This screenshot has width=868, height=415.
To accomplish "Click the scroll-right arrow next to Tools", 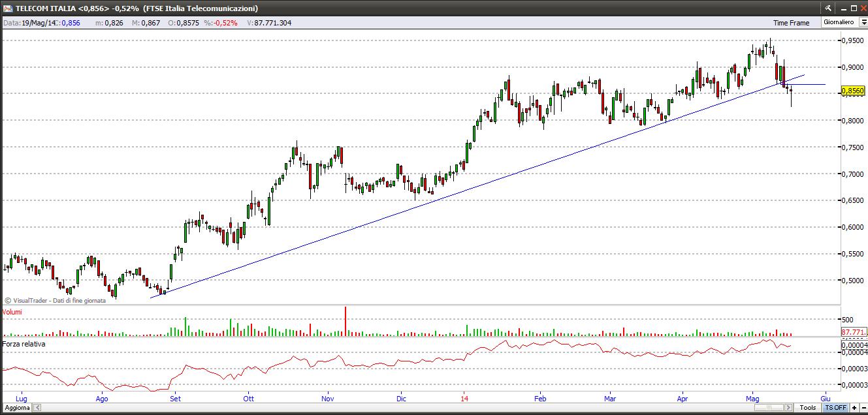I will [789, 407].
